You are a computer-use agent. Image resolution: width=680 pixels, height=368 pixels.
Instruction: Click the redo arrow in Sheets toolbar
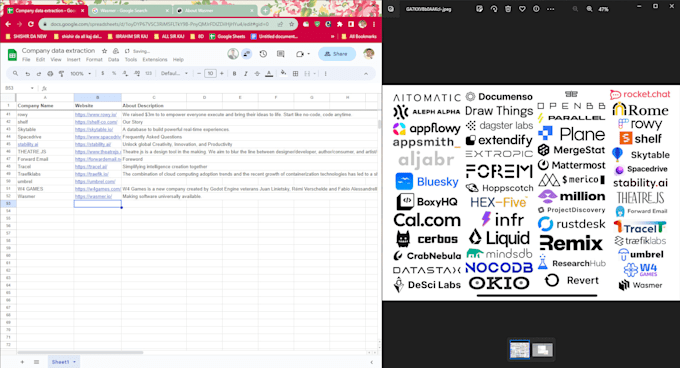39,74
